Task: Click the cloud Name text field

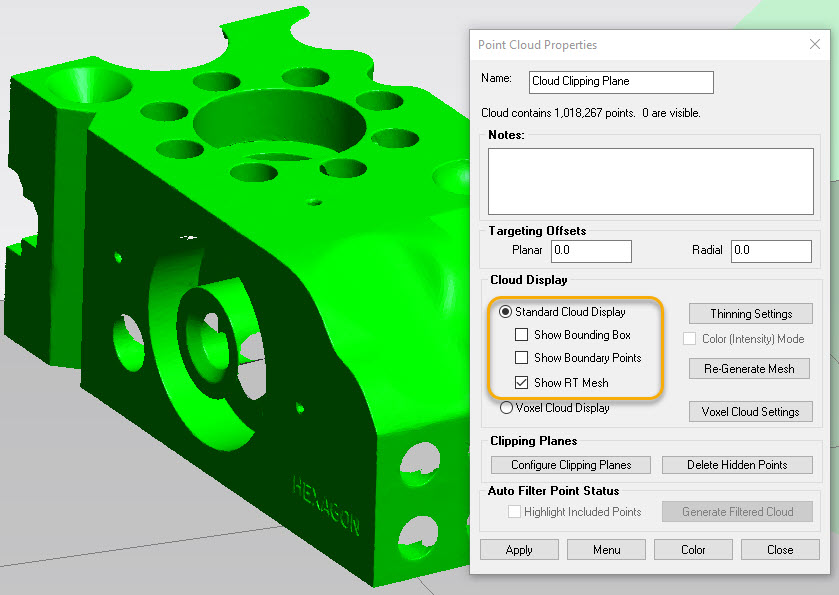Action: 621,82
